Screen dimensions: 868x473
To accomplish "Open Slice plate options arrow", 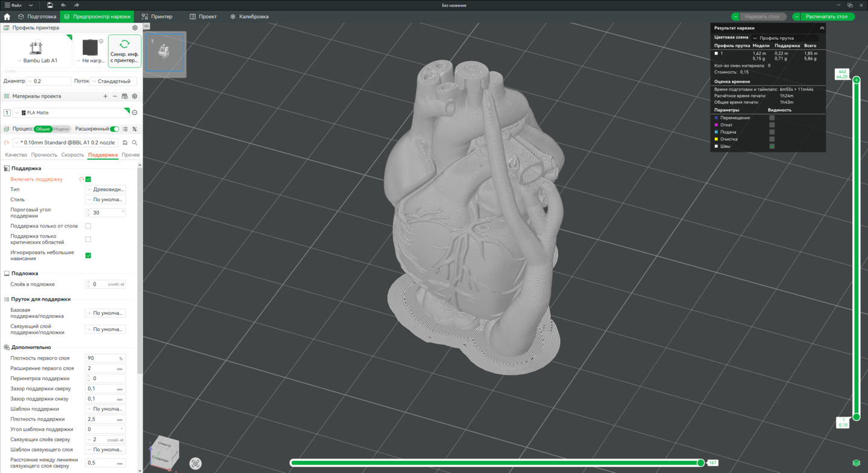I will point(735,17).
